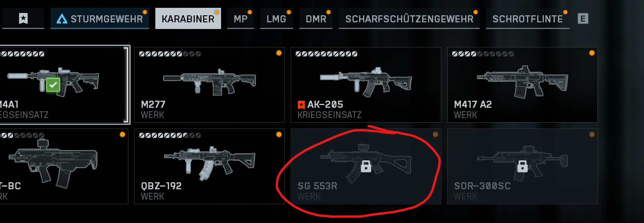
Task: Open the favorites star bookmark tab
Action: coord(23,18)
